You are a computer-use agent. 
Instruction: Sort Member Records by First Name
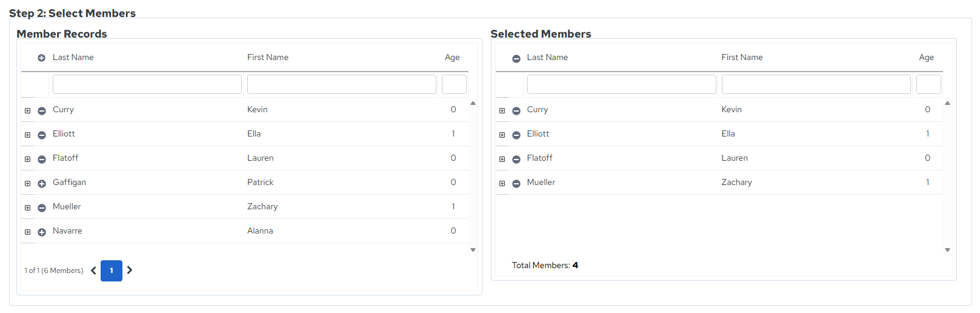(x=267, y=57)
